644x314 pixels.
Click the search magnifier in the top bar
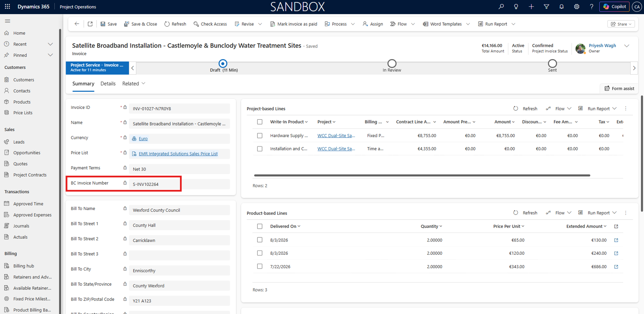[501, 6]
